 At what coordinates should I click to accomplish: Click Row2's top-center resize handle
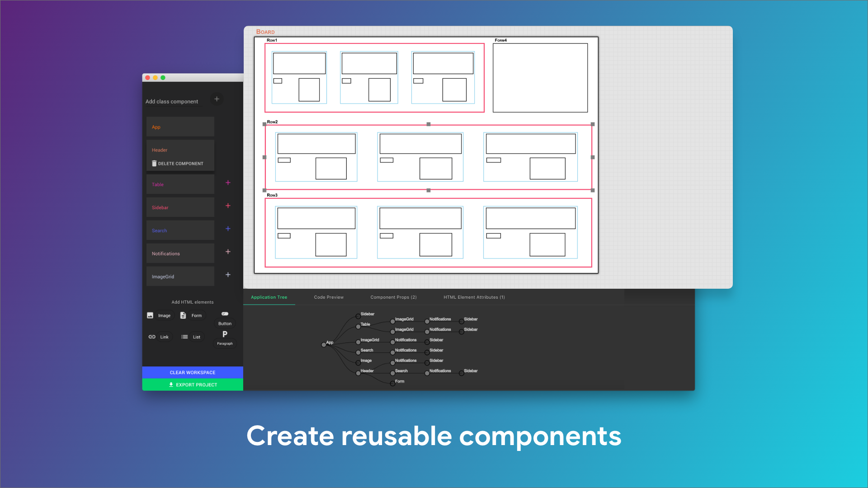point(429,124)
